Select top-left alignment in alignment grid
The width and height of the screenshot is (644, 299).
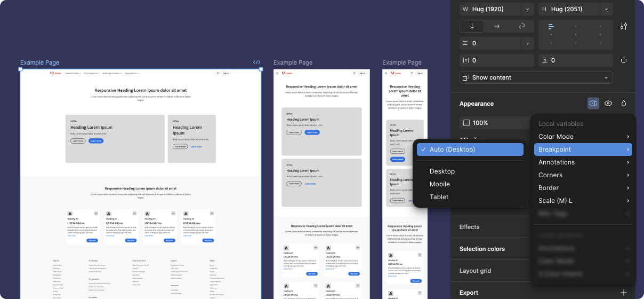coord(551,26)
